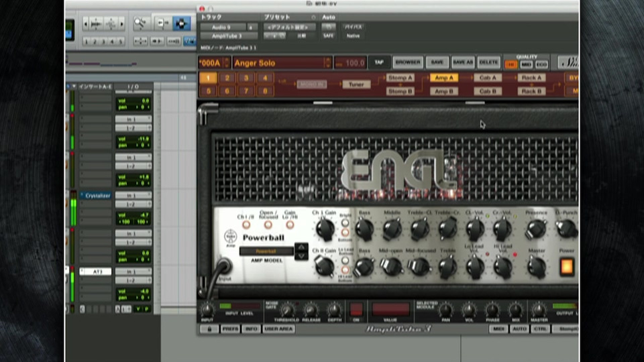Step amp model down arrow

(301, 255)
